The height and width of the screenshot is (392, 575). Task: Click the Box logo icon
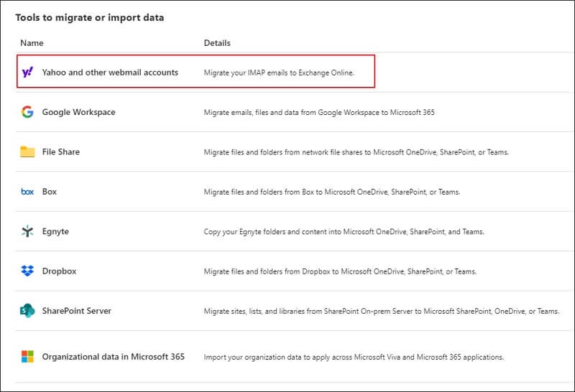pos(27,192)
